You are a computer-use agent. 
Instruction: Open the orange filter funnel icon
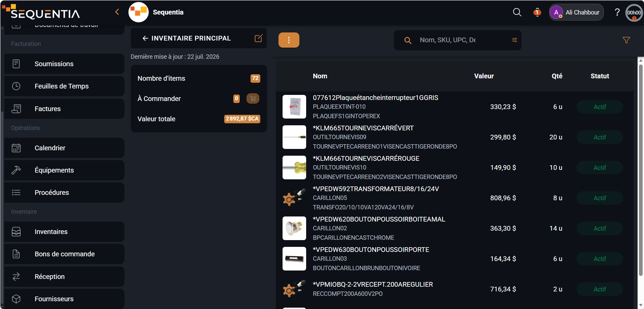(626, 40)
